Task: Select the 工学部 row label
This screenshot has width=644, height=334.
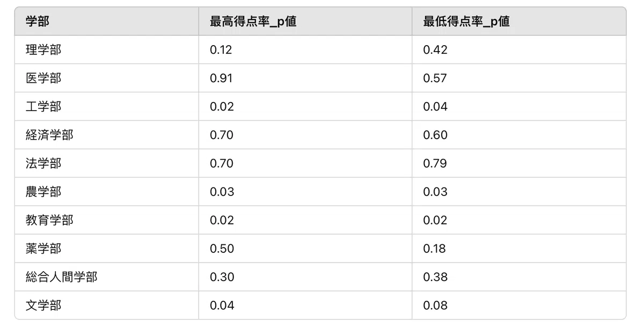Action: (43, 107)
